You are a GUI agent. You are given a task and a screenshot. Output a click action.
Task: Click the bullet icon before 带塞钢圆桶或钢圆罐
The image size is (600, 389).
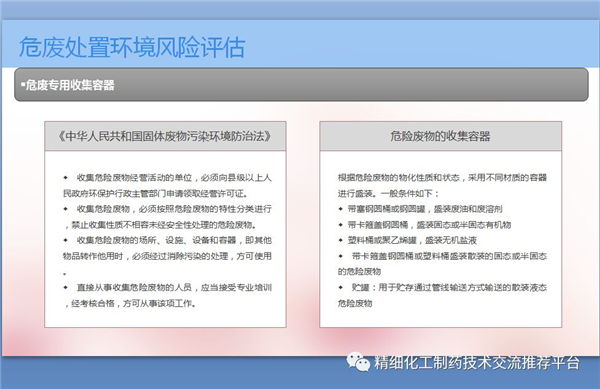(341, 209)
